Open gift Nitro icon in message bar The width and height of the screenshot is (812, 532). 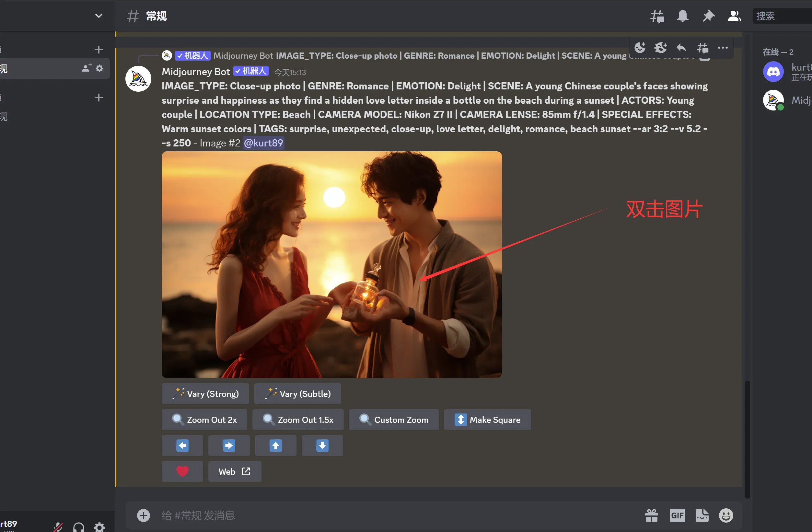tap(651, 515)
